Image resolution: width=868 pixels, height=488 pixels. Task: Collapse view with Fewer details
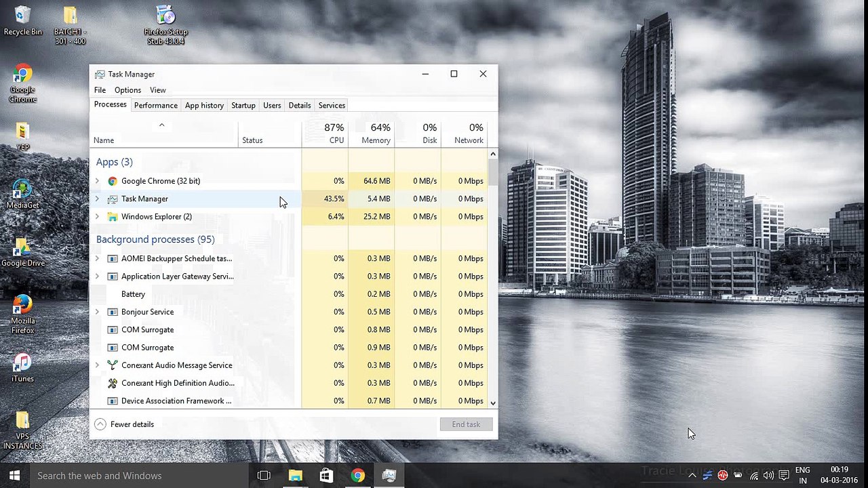pos(124,424)
